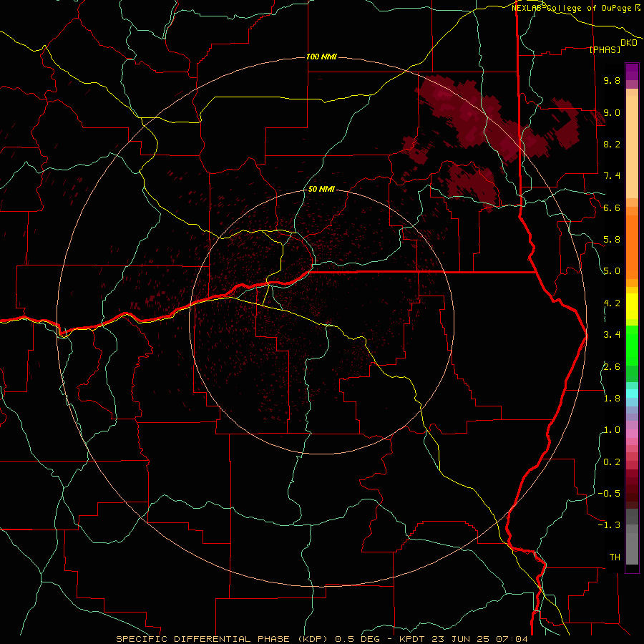Click the 9.8 color scale value
The width and height of the screenshot is (644, 644).
click(x=612, y=81)
